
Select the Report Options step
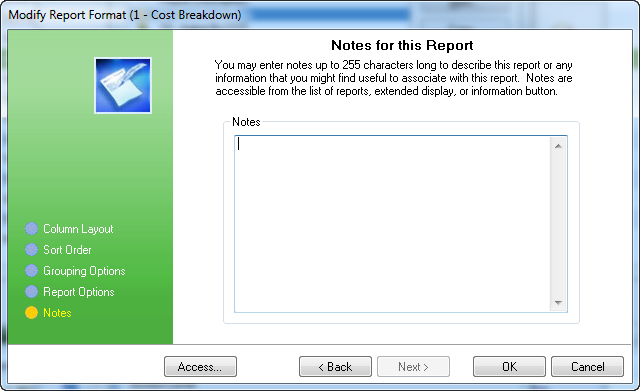click(79, 292)
